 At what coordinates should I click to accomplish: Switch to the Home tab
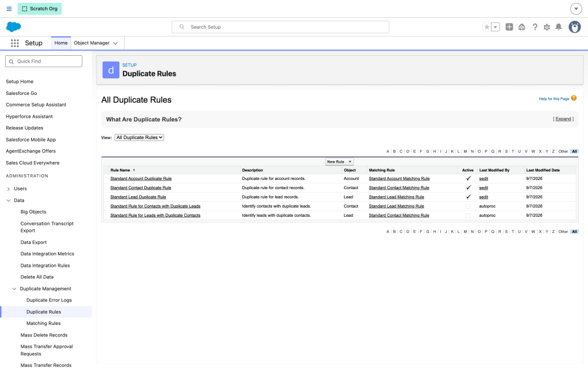pos(61,43)
